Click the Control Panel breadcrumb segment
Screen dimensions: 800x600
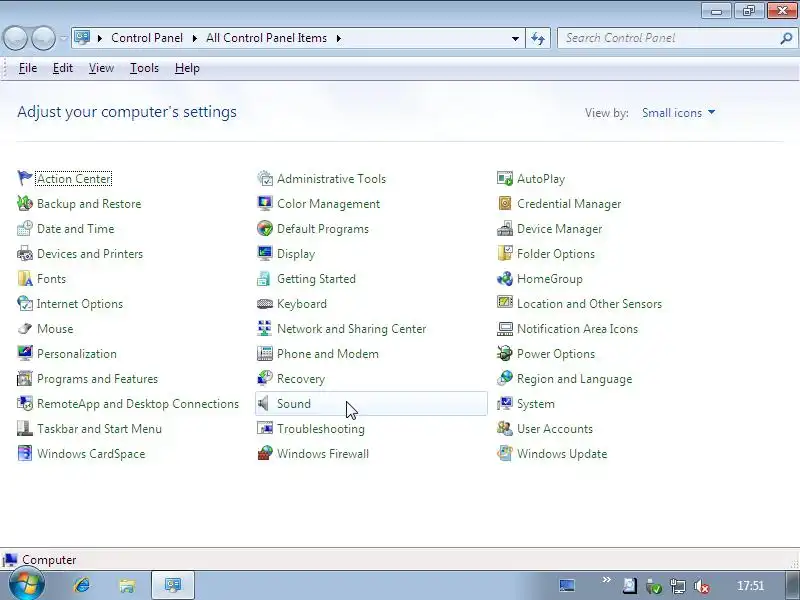tap(147, 38)
